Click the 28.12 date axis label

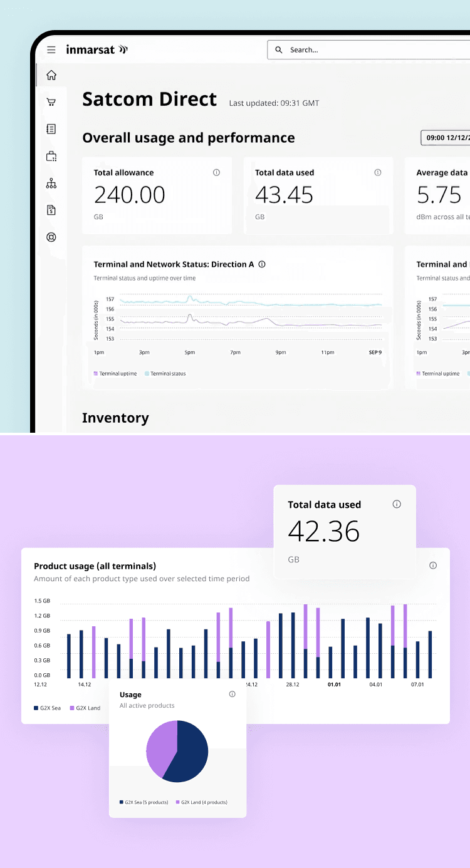pos(293,685)
